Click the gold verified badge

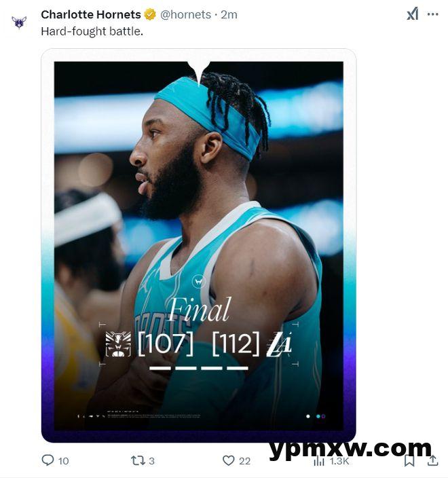[149, 14]
